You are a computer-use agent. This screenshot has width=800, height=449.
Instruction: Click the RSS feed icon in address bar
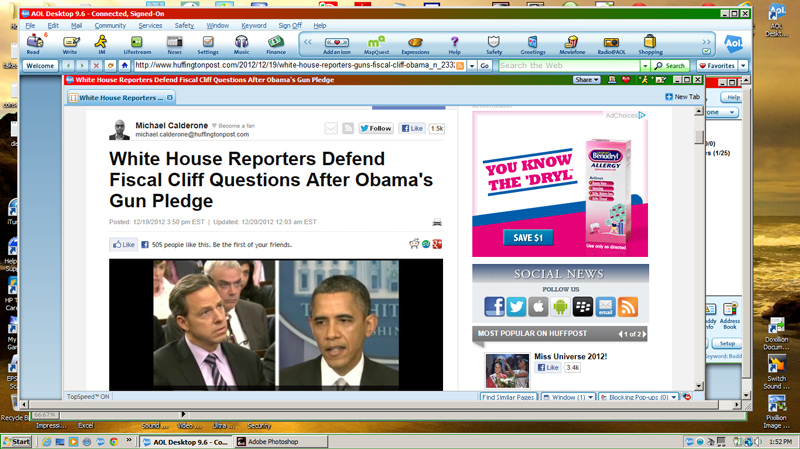point(460,66)
